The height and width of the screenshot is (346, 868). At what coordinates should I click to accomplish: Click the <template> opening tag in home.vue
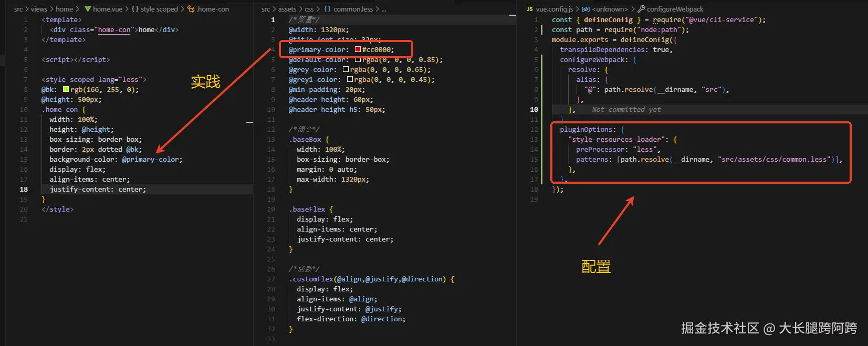pyautogui.click(x=61, y=19)
